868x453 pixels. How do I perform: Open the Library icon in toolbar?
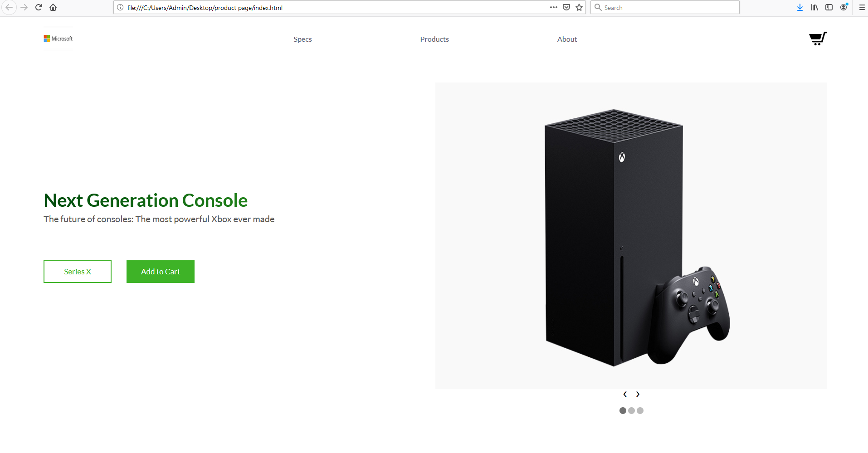point(814,7)
